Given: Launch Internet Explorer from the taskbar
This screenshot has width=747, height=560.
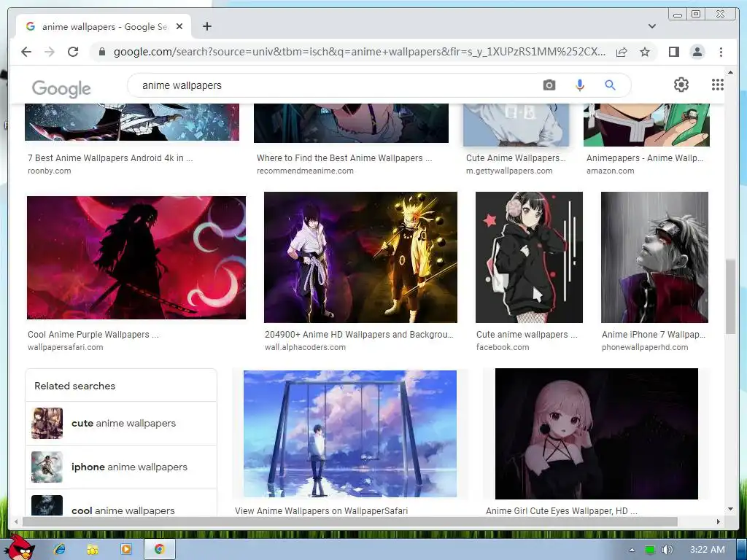Looking at the screenshot, I should coord(60,550).
